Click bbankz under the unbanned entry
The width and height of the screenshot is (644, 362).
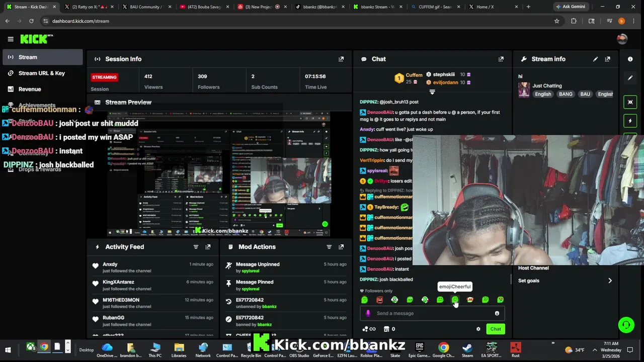click(x=269, y=307)
